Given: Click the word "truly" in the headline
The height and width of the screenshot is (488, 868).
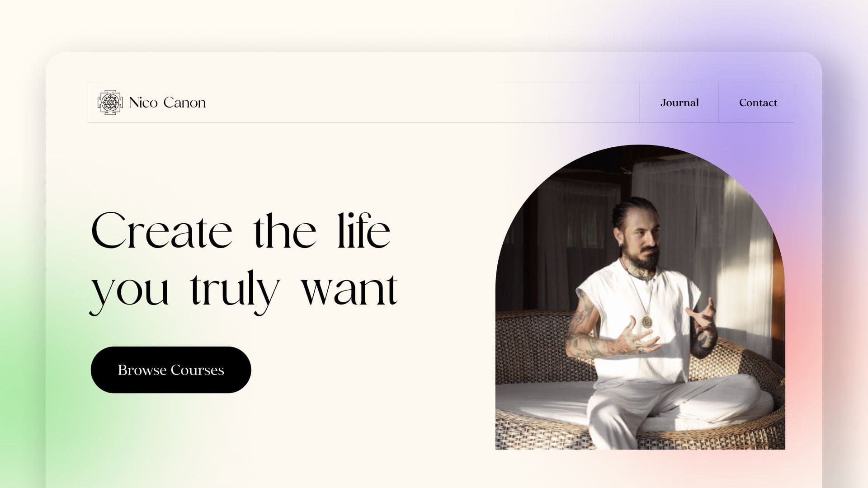Looking at the screenshot, I should pos(235,291).
